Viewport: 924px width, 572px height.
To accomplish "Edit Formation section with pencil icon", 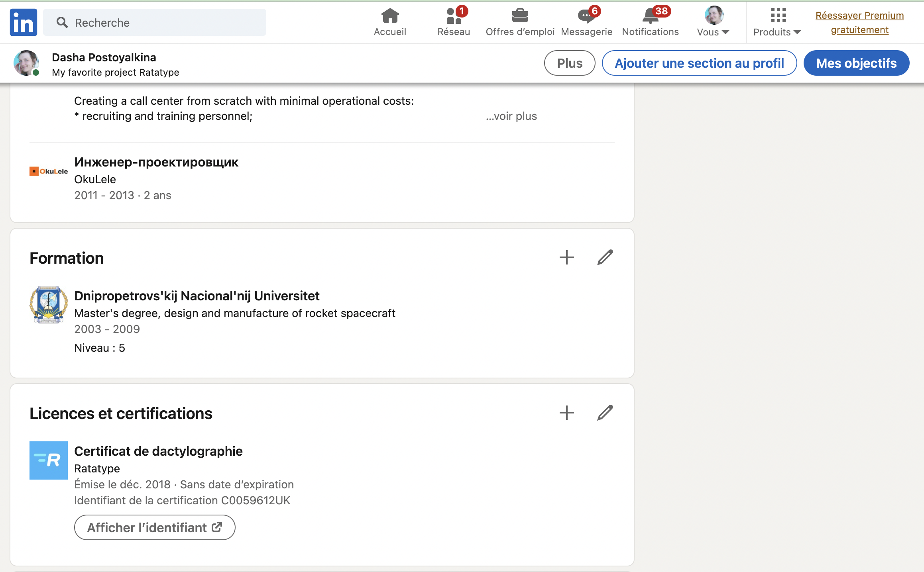I will [605, 258].
